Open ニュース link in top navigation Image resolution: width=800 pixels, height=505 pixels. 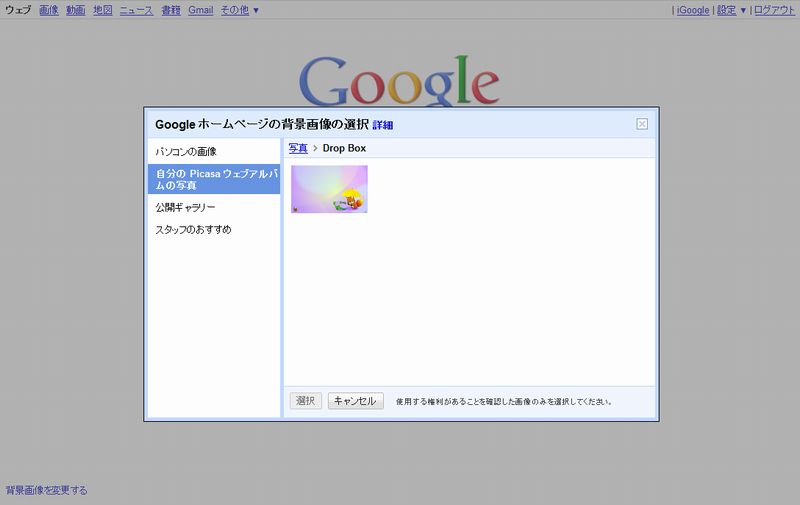136,10
